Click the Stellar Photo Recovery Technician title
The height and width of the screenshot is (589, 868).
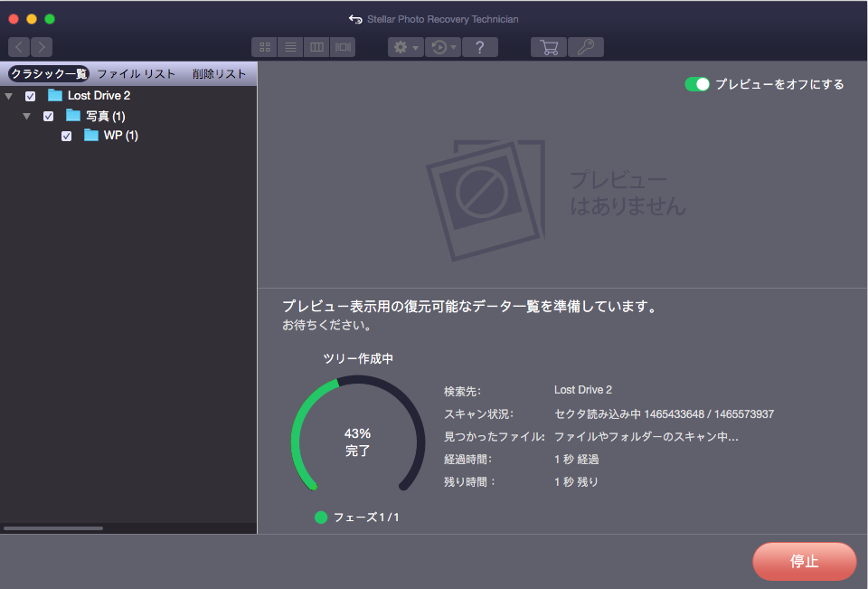(x=443, y=19)
